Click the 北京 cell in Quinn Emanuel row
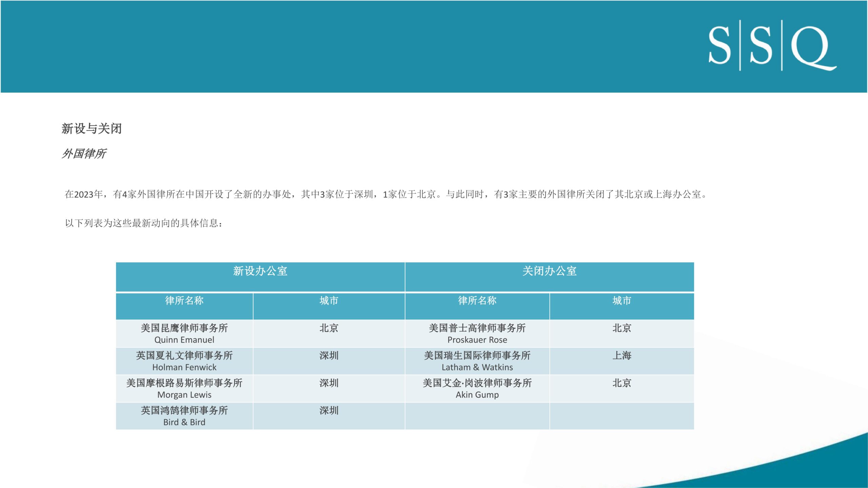Viewport: 868px width, 488px height. [329, 333]
